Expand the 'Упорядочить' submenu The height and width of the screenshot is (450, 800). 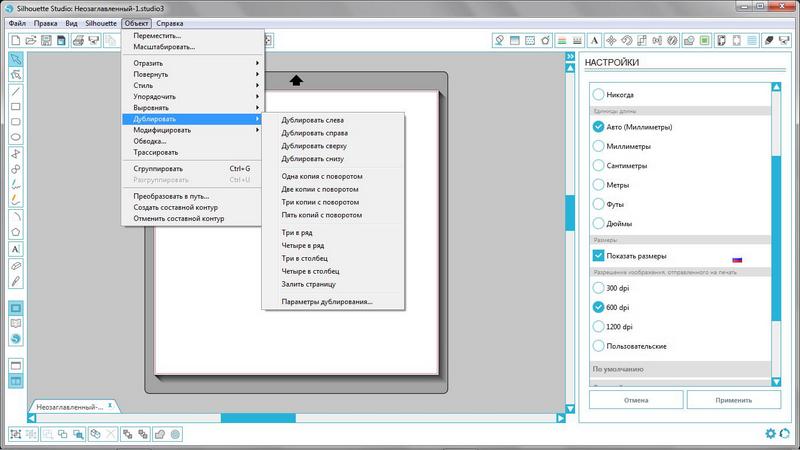click(x=192, y=96)
